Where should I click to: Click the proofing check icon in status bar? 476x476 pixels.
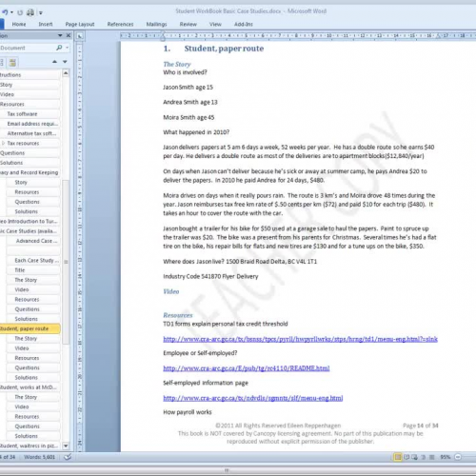pos(68,457)
